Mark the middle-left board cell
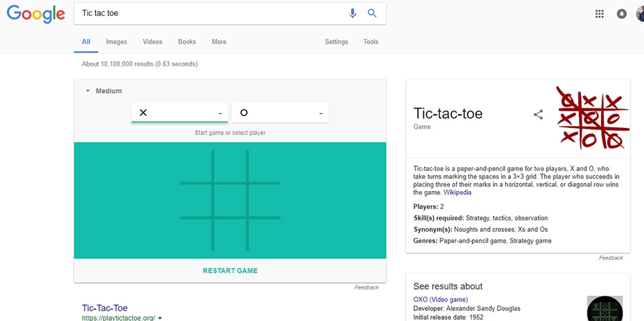Screen dimensions: 644x321 195,200
